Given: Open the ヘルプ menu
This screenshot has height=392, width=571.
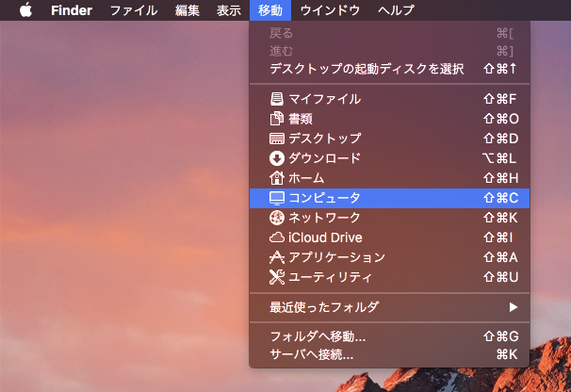Looking at the screenshot, I should point(396,10).
